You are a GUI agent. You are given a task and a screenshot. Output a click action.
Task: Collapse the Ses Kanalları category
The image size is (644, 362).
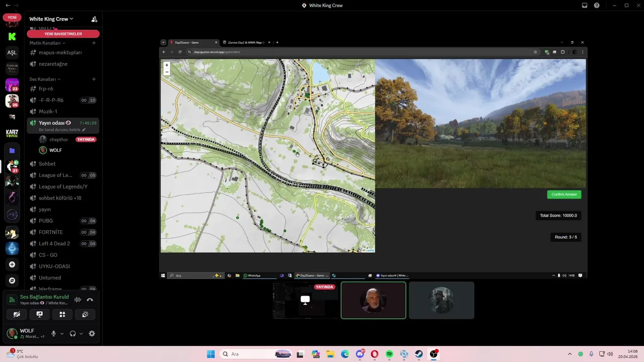coord(45,79)
